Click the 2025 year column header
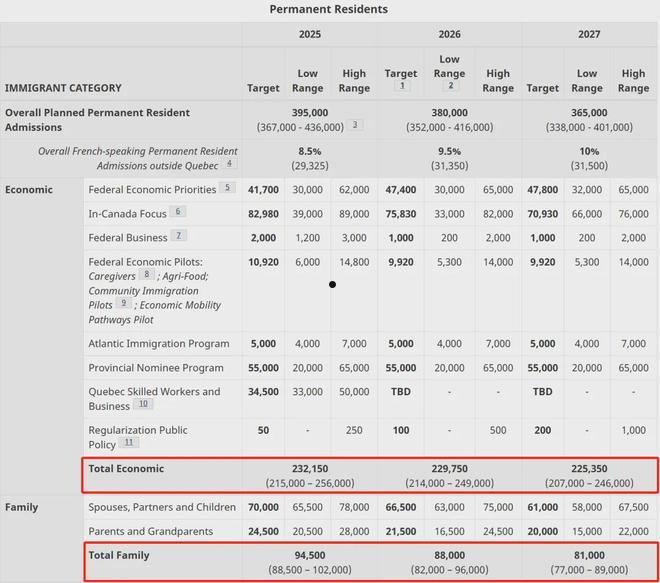Screen dimensions: 660x583 click(x=310, y=34)
